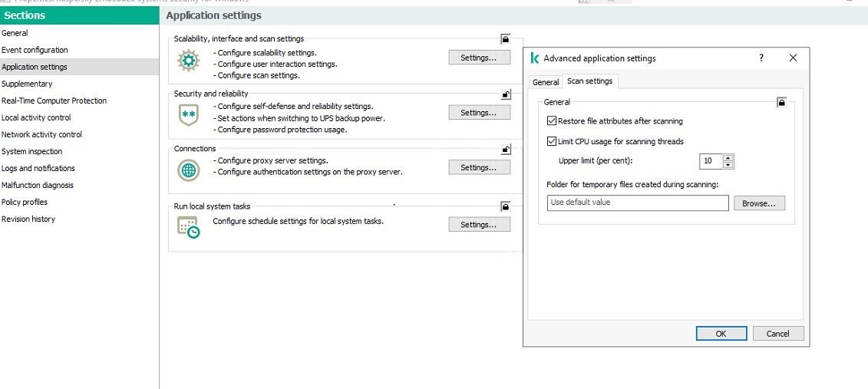Click the shield icon for Security and reliability
Screen dimensions: 868x389
tap(188, 115)
